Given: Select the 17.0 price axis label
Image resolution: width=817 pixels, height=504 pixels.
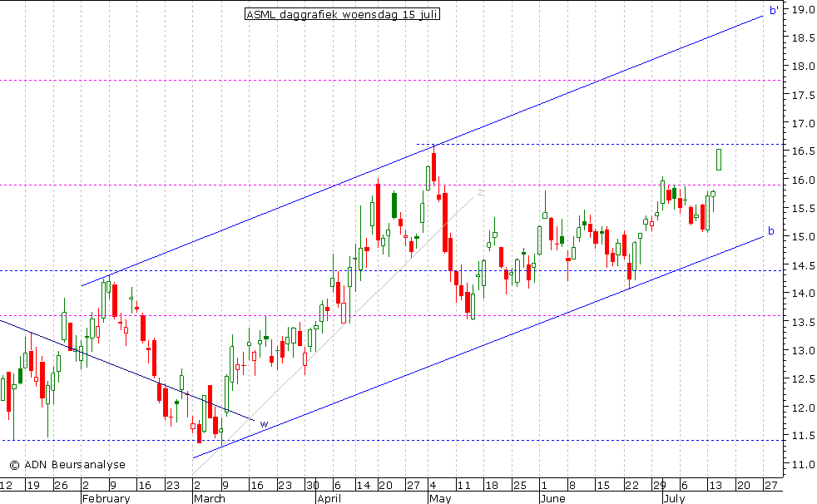Looking at the screenshot, I should pos(803,123).
